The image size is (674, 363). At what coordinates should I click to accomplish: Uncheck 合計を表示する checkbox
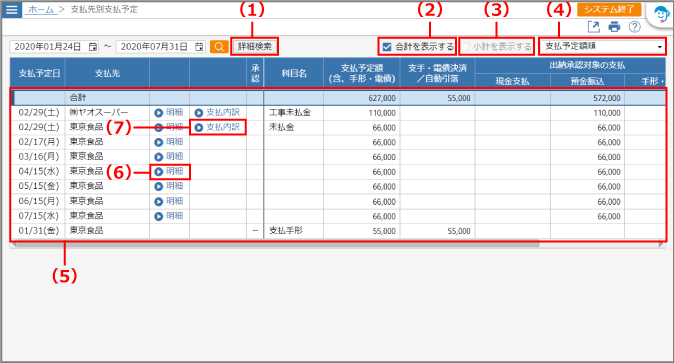tap(387, 47)
